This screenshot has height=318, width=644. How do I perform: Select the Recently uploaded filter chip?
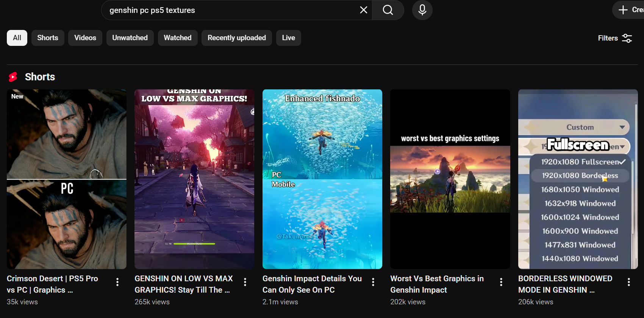(237, 38)
